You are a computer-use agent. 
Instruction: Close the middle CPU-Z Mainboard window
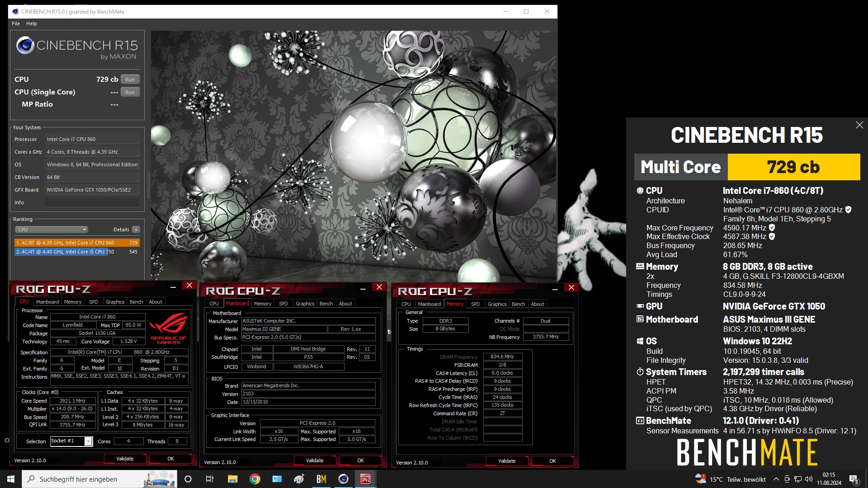[x=379, y=287]
